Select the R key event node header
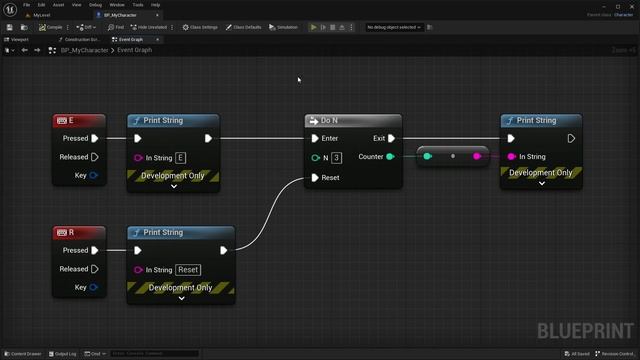 pos(79,232)
